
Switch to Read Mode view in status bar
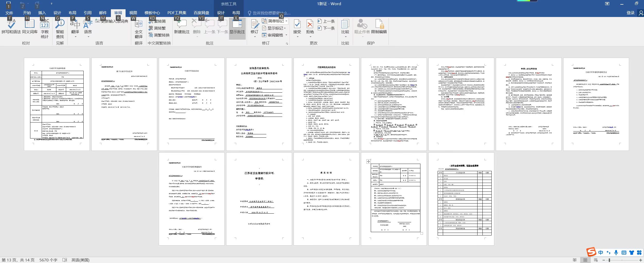(575, 260)
